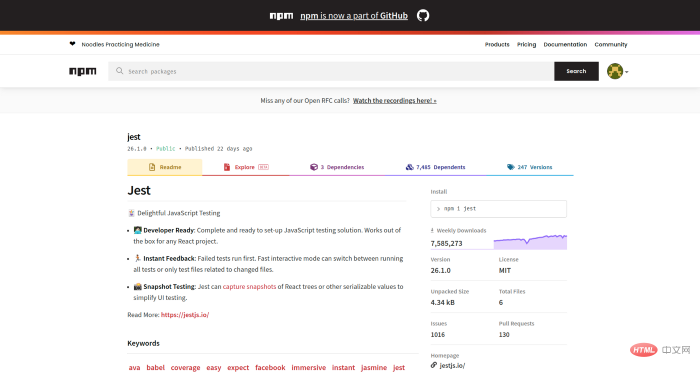The height and width of the screenshot is (374, 700).
Task: Open the user avatar menu
Action: 617,71
